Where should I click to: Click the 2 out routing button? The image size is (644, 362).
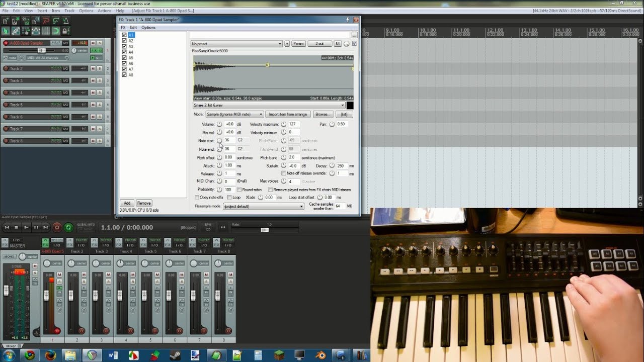pos(319,44)
